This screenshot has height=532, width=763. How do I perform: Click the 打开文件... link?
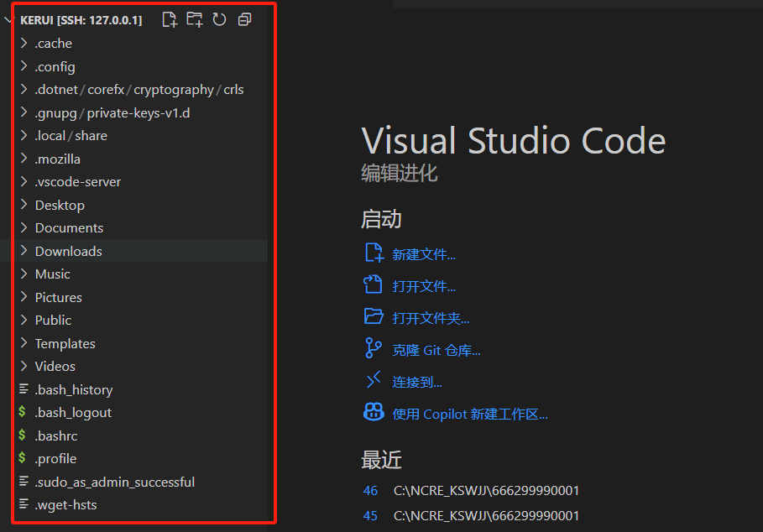tap(424, 286)
